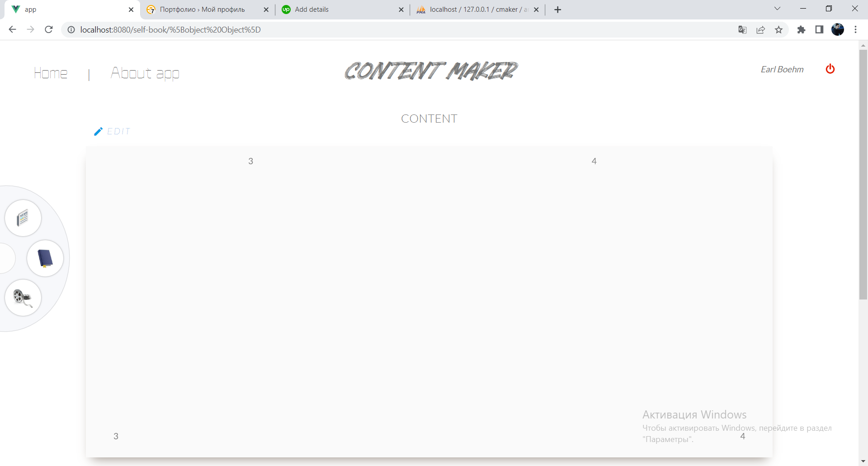This screenshot has height=466, width=868.
Task: Click the CONTENT heading text
Action: point(429,119)
